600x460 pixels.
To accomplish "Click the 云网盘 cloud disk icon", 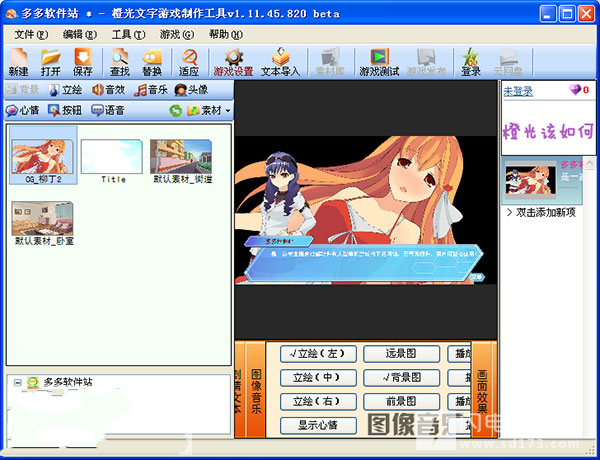I will [x=508, y=62].
